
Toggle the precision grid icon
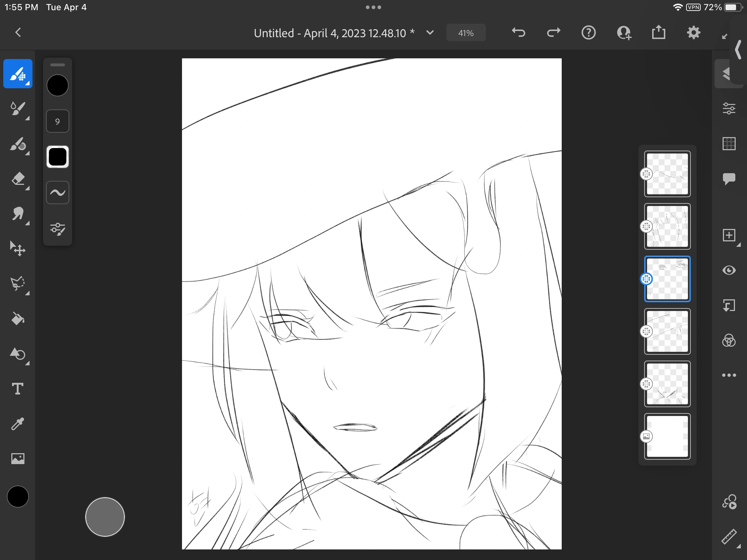click(x=729, y=144)
